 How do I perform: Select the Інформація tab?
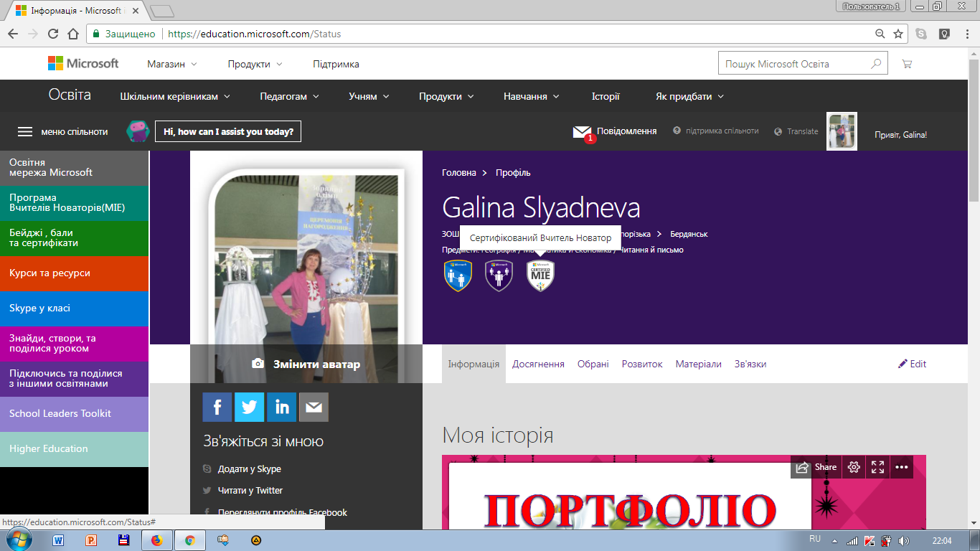tap(473, 364)
